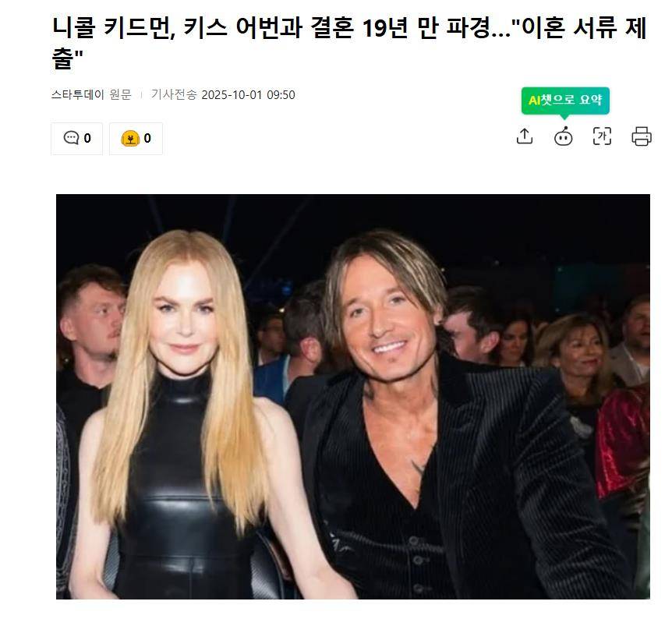Click the yellow reaction face icon

[130, 139]
